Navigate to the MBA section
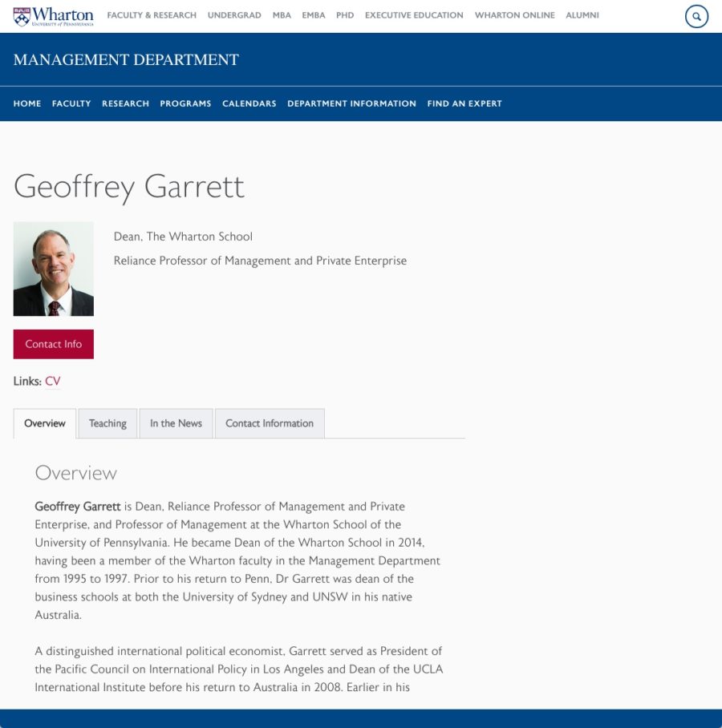 (x=282, y=15)
